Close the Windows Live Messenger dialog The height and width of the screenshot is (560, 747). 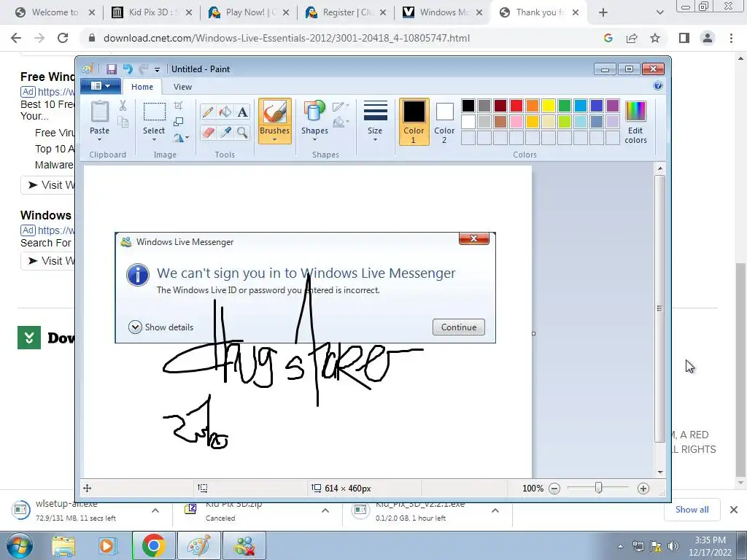(474, 238)
